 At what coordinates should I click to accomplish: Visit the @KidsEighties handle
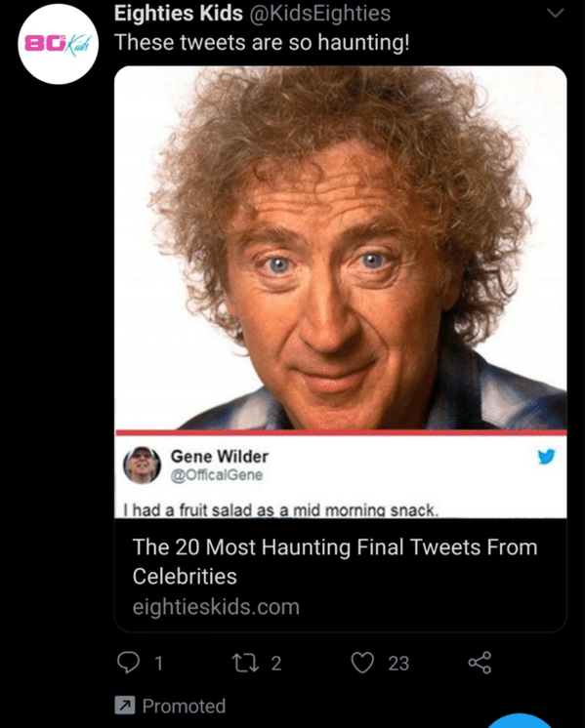tap(320, 13)
